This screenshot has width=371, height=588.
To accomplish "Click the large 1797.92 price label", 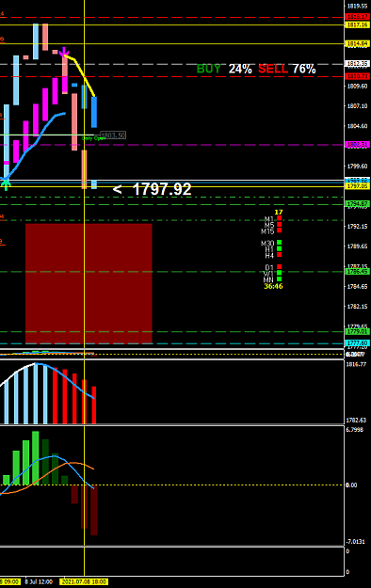I will (162, 189).
